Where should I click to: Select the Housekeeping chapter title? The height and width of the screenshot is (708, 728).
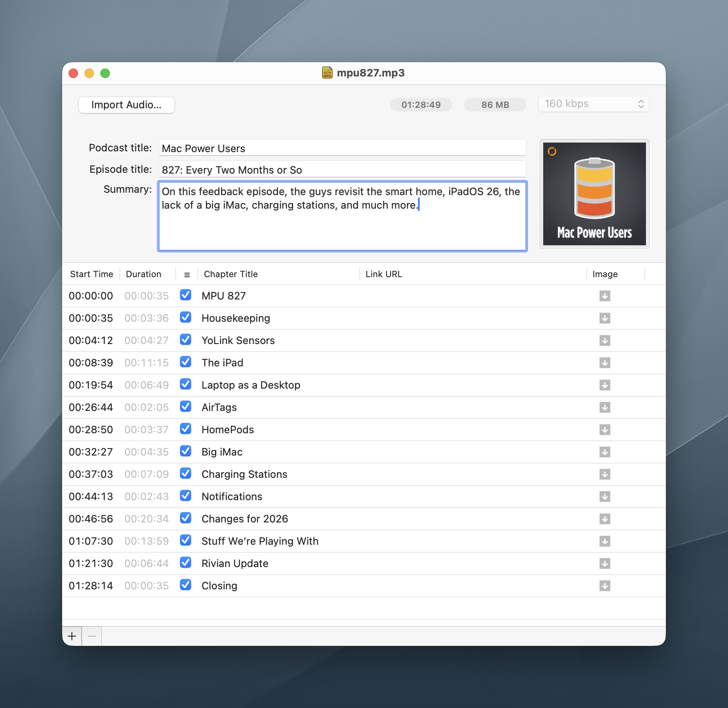tap(236, 318)
